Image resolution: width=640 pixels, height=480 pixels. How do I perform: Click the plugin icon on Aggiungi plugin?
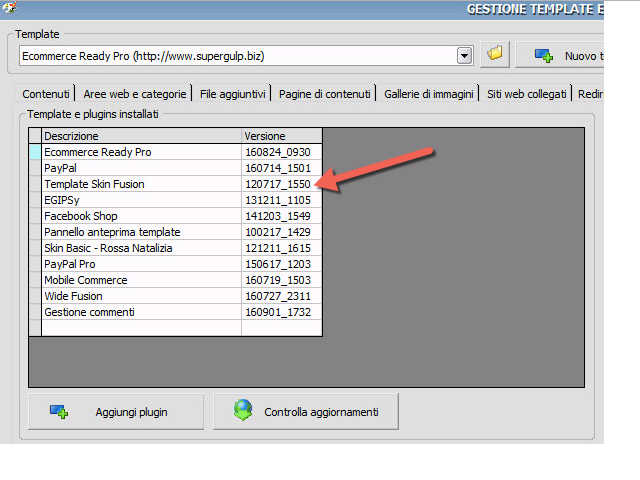(x=59, y=412)
